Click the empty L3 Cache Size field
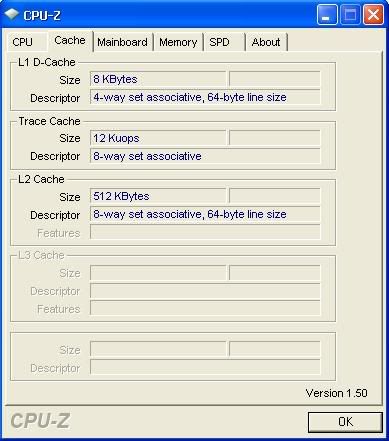 click(x=158, y=273)
